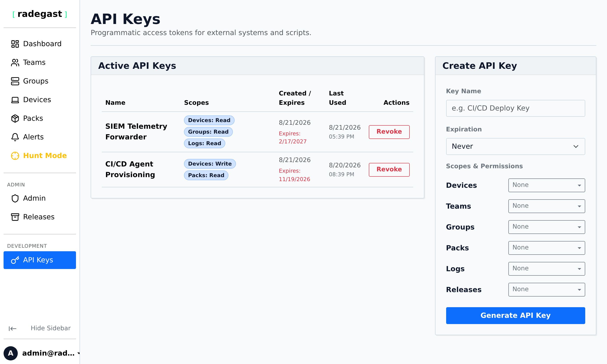Open the Teams sidebar item
The height and width of the screenshot is (364, 607).
[x=40, y=63]
